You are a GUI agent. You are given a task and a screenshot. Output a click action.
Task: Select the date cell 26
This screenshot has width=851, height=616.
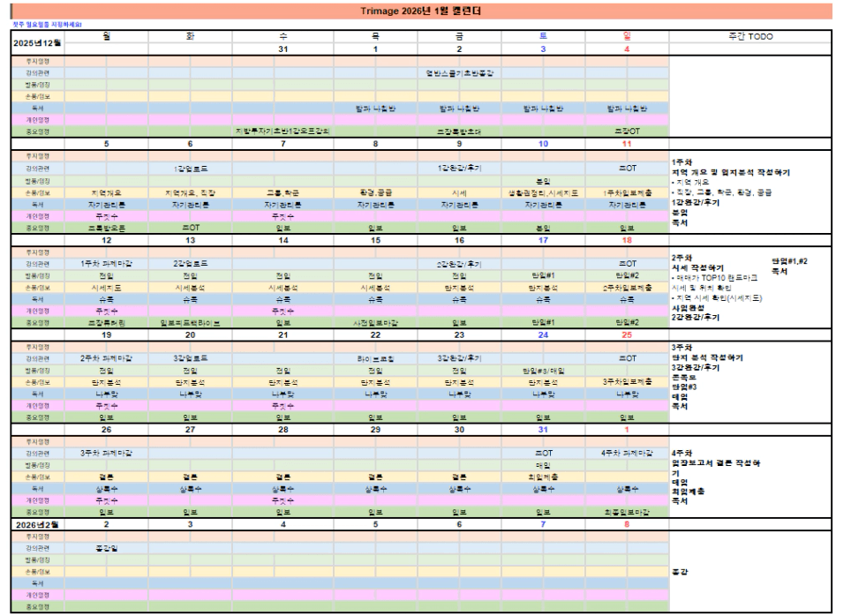(106, 429)
